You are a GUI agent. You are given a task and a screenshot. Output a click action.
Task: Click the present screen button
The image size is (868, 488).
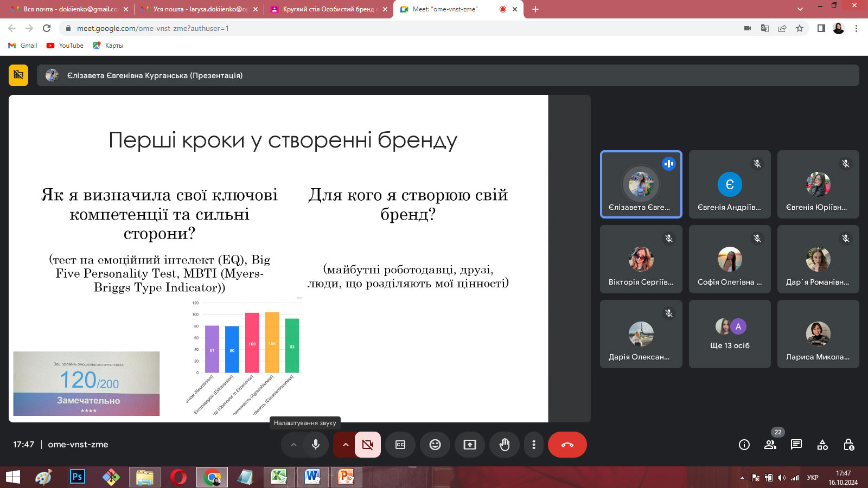pyautogui.click(x=470, y=445)
